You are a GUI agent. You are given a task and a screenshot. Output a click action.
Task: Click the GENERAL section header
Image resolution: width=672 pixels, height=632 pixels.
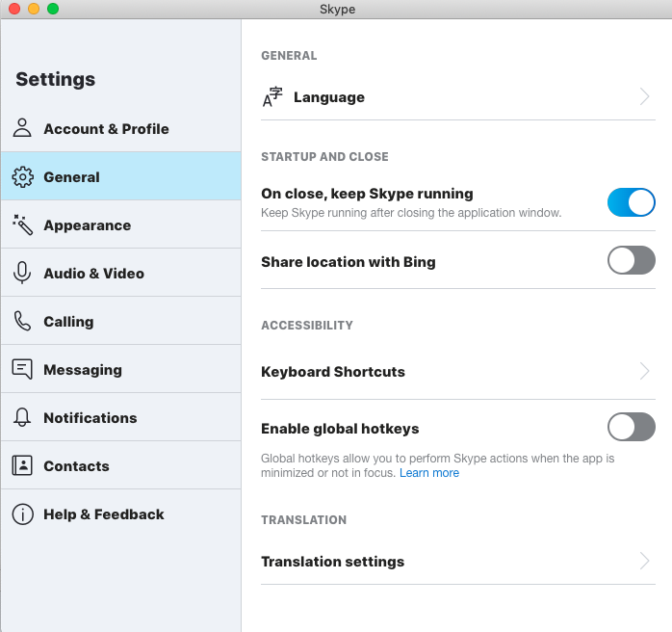pos(289,55)
